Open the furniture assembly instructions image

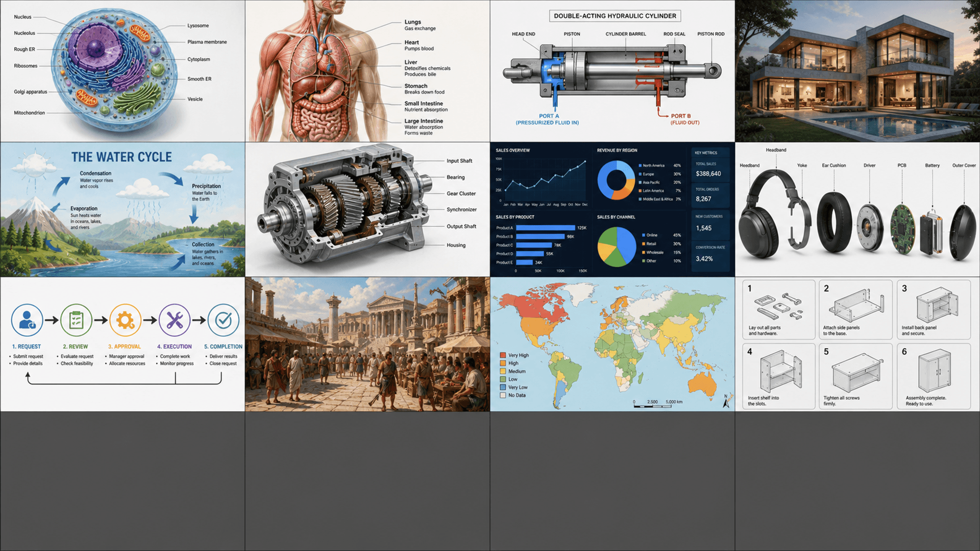pos(857,344)
